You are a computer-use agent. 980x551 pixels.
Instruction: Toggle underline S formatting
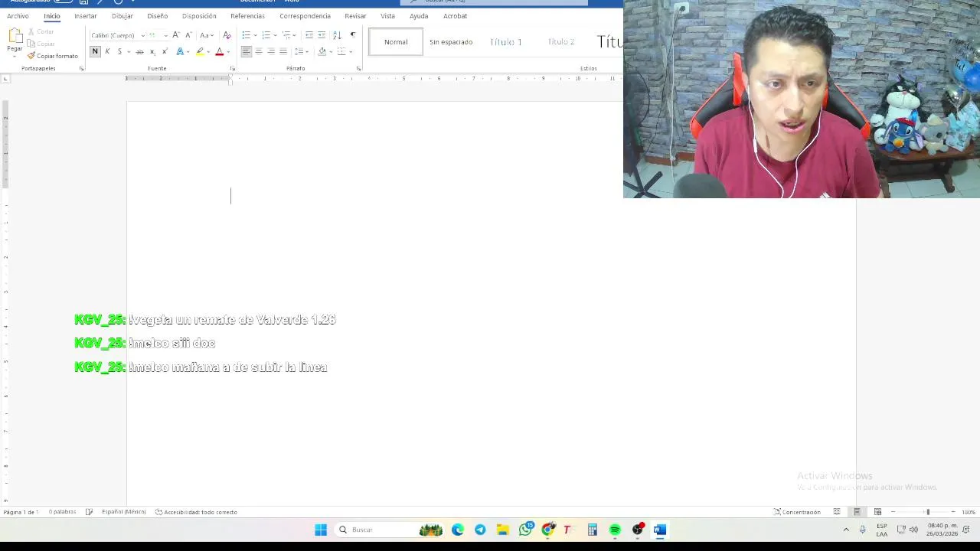coord(119,51)
